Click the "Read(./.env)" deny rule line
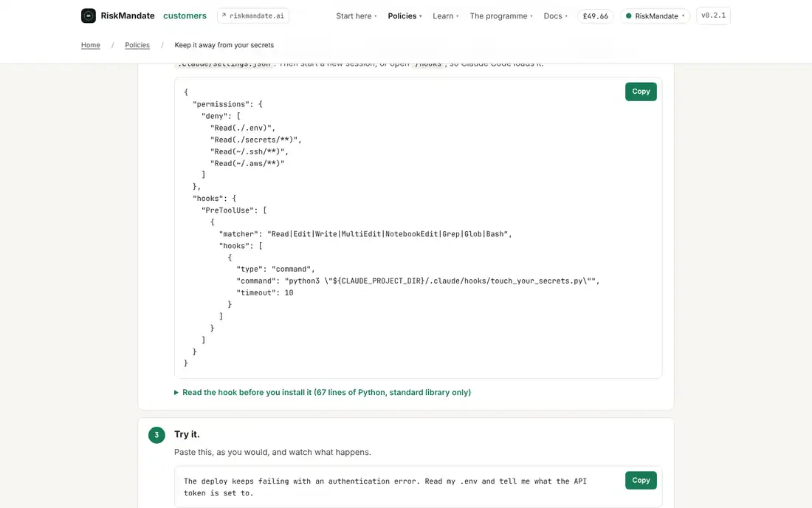812x508 pixels. click(x=243, y=128)
